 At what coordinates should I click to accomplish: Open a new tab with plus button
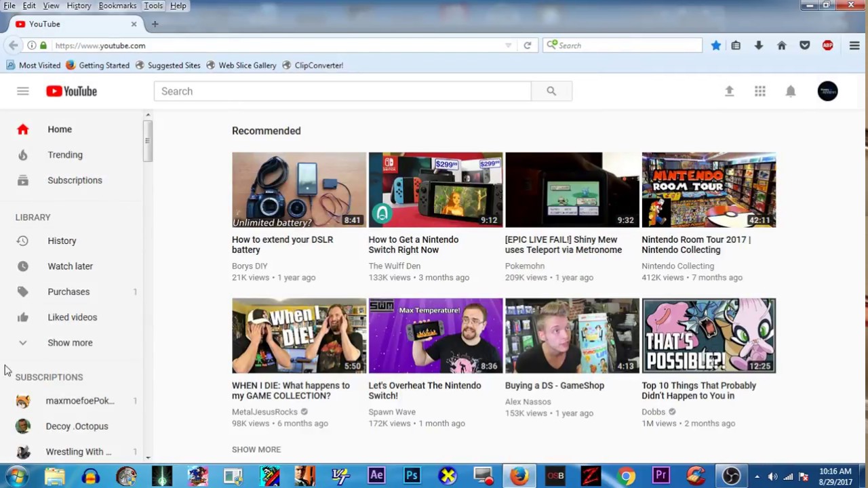(155, 24)
